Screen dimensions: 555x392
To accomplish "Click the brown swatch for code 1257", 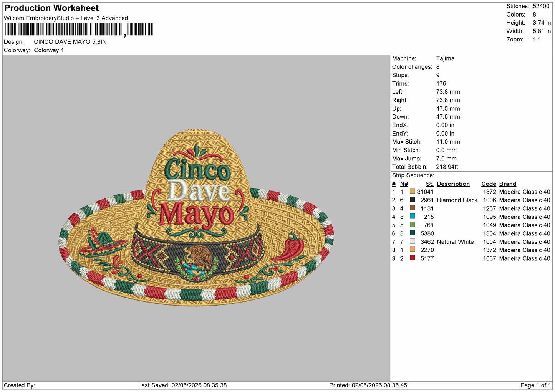I will (x=412, y=208).
